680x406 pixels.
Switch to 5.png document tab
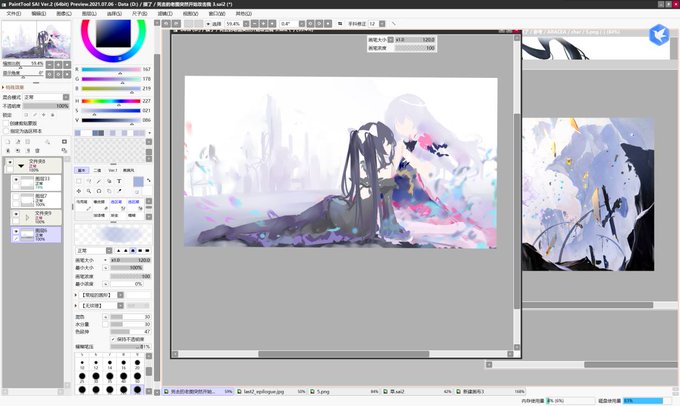343,391
